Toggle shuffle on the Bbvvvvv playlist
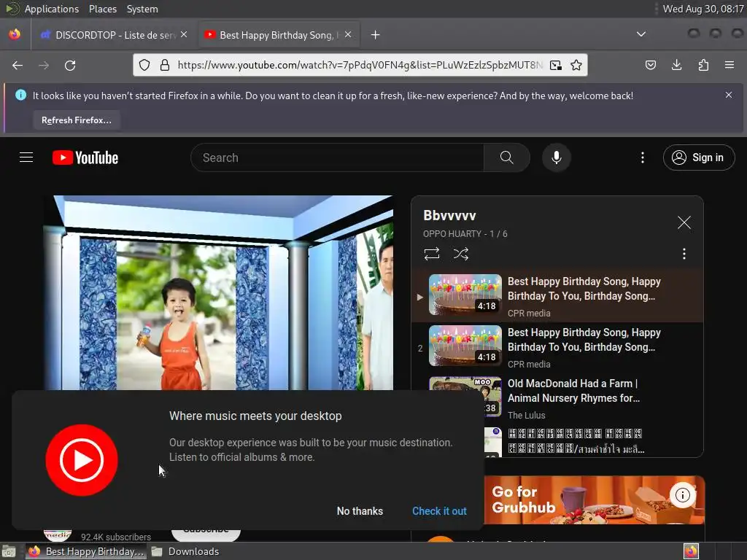This screenshot has width=747, height=560. (x=461, y=254)
